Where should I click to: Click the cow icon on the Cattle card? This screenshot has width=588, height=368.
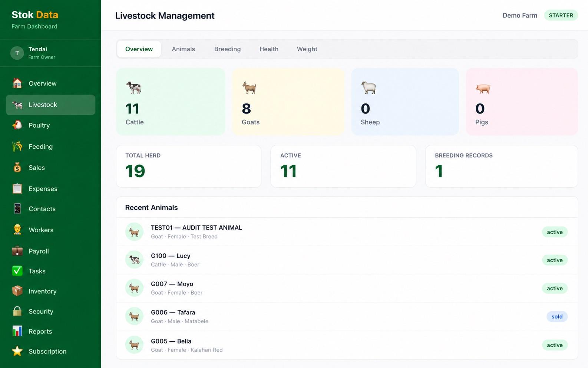coord(134,88)
